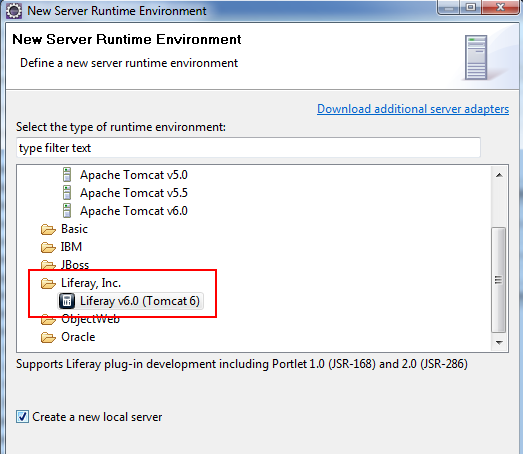The width and height of the screenshot is (523, 454).
Task: Open Download additional server adapters link
Action: 413,109
